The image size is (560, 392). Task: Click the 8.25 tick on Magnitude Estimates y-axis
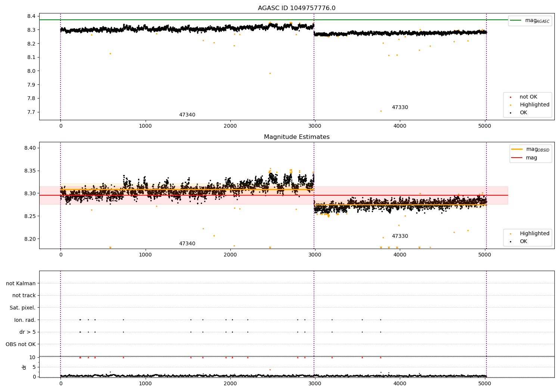(x=30, y=216)
